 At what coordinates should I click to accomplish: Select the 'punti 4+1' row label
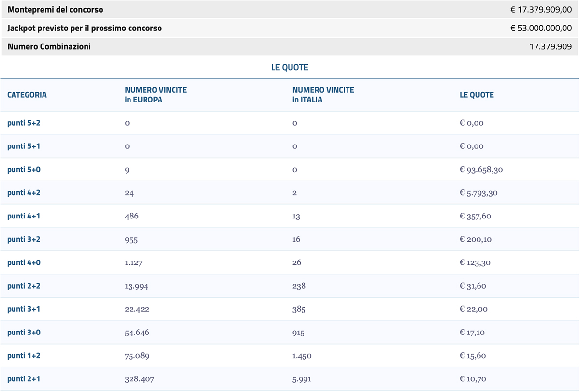coord(24,216)
